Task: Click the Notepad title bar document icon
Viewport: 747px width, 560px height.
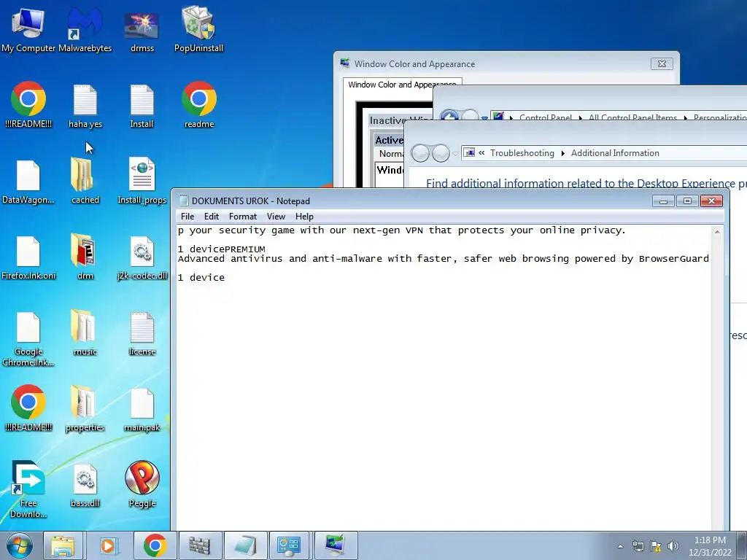Action: pyautogui.click(x=183, y=201)
